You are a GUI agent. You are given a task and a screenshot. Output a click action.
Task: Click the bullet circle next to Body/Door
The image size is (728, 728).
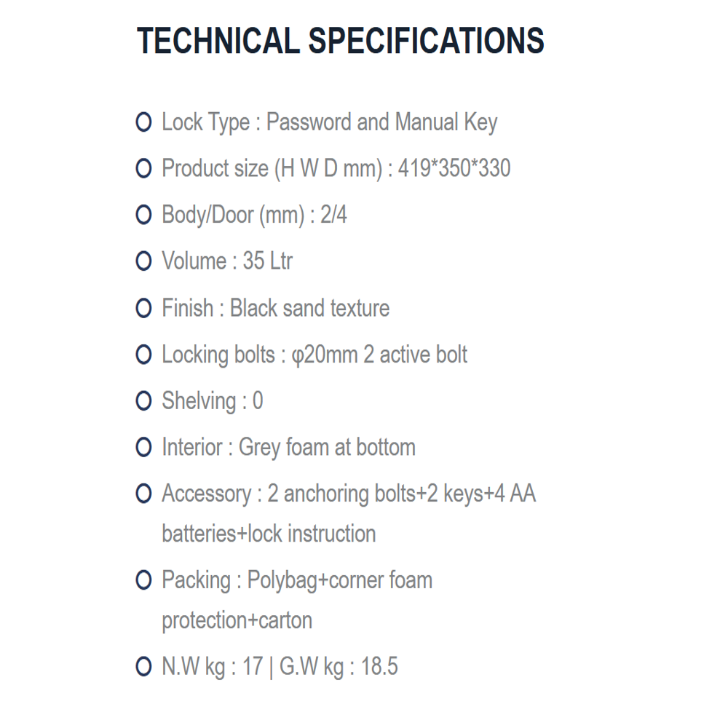coord(143,215)
